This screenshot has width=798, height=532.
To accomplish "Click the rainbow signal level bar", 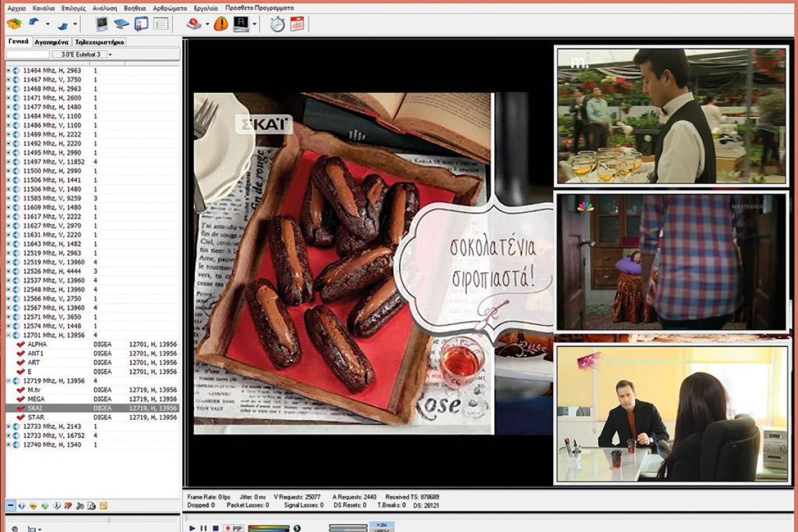I will tap(269, 528).
